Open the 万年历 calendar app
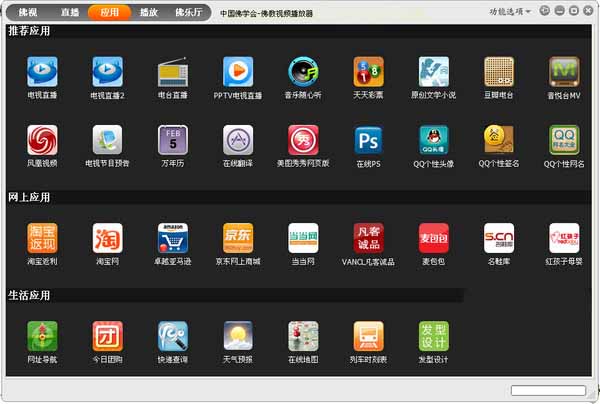The height and width of the screenshot is (404, 600). tap(173, 140)
